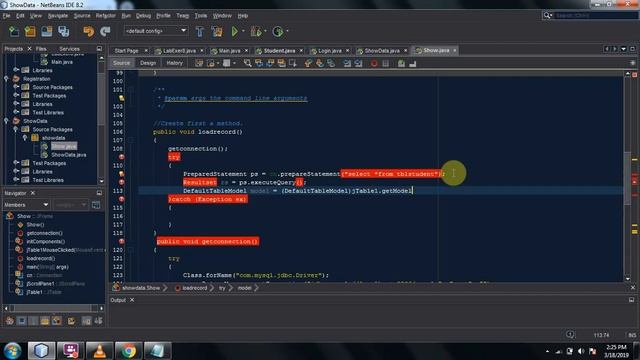The image size is (640, 360).
Task: Open the Navigator Members dropdown
Action: 27,204
